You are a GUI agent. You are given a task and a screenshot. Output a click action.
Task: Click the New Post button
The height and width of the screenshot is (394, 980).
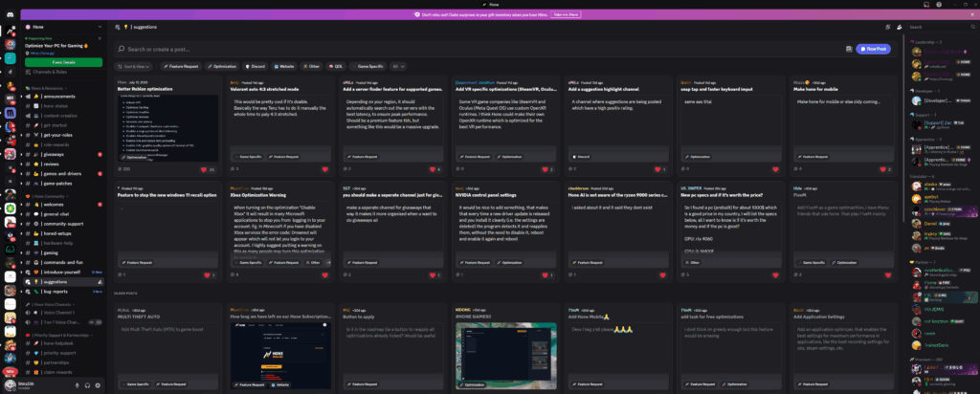[x=873, y=49]
